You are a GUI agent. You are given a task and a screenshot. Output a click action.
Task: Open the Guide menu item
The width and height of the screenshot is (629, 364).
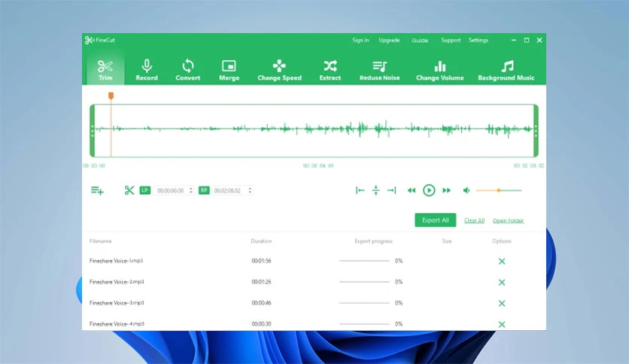(x=420, y=40)
